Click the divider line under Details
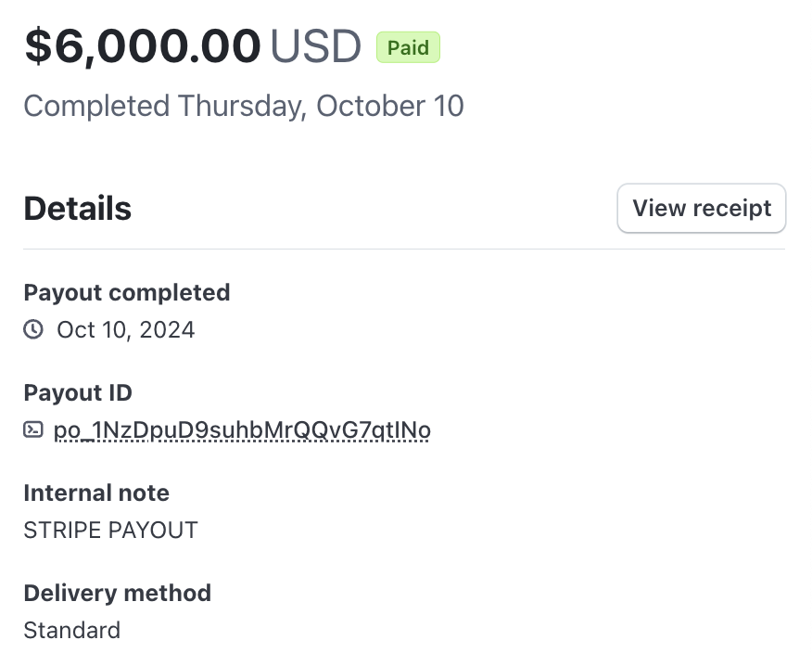Image resolution: width=812 pixels, height=653 pixels. point(404,249)
